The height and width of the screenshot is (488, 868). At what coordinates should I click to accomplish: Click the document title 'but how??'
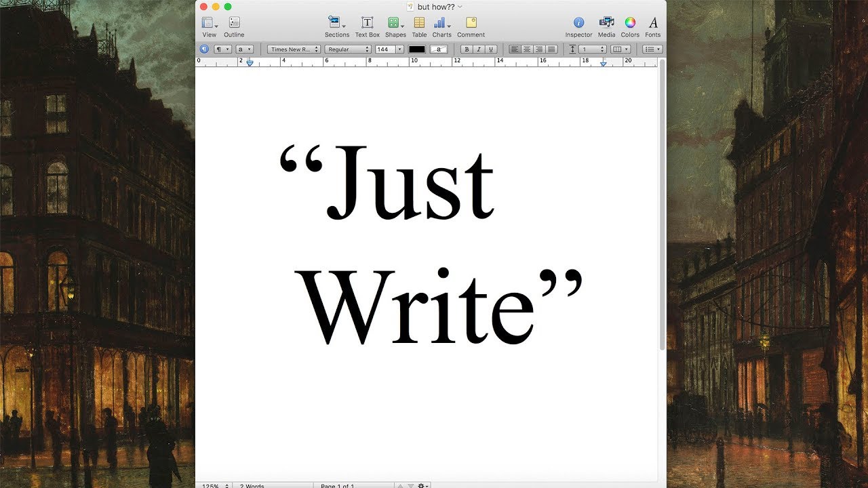coord(435,7)
